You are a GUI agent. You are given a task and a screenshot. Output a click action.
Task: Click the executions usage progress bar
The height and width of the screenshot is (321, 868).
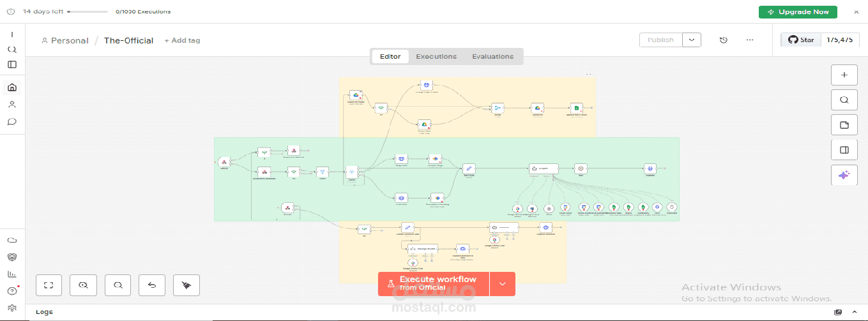[88, 11]
